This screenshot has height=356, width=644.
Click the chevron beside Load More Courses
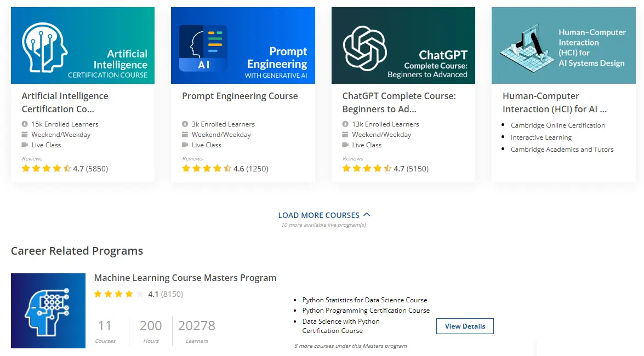367,214
